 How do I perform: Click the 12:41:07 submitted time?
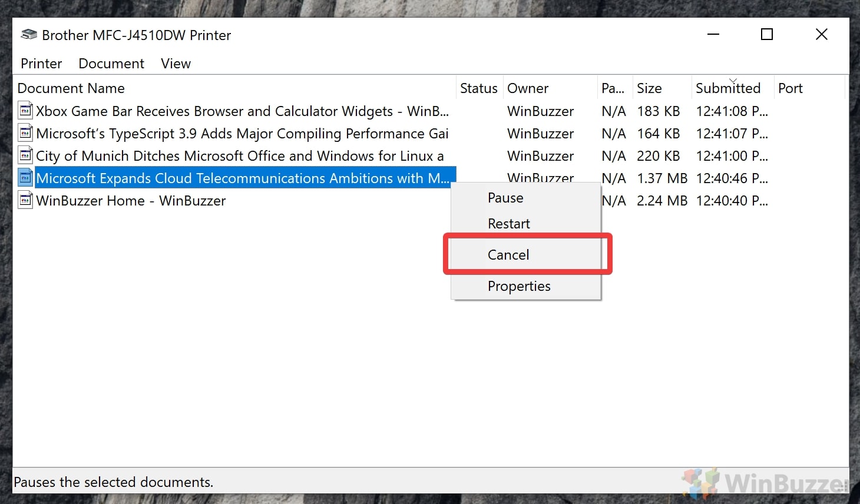(732, 134)
